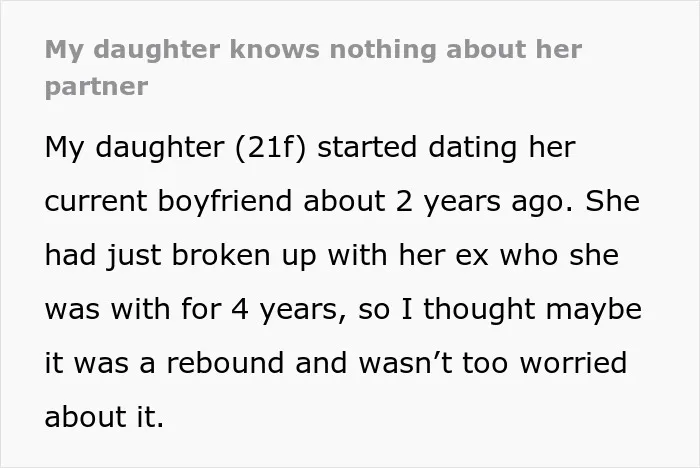700x468 pixels.
Task: Click the words 'and wasn’t too'
Action: tap(401, 363)
